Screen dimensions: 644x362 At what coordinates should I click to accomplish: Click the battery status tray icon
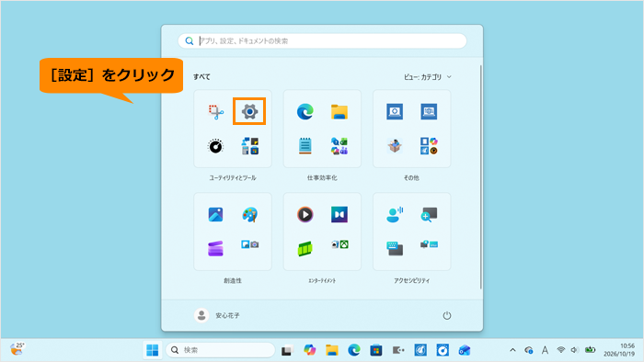[x=591, y=350]
